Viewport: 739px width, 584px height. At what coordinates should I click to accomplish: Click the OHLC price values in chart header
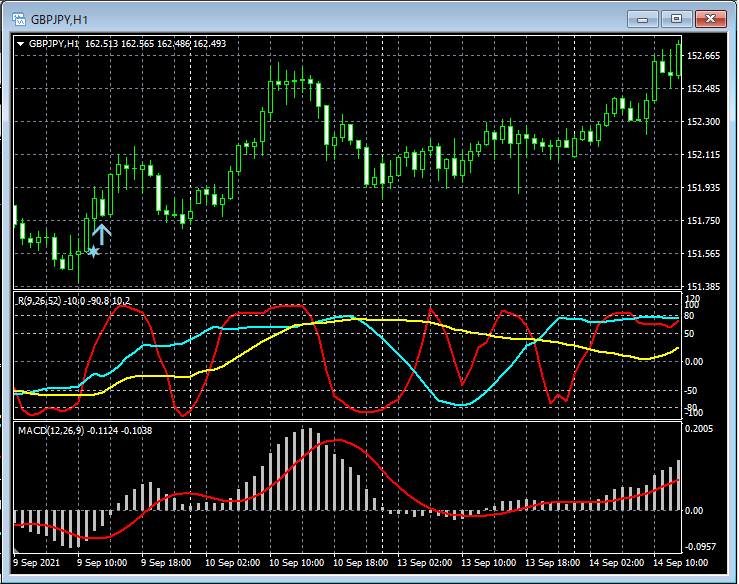pyautogui.click(x=155, y=43)
